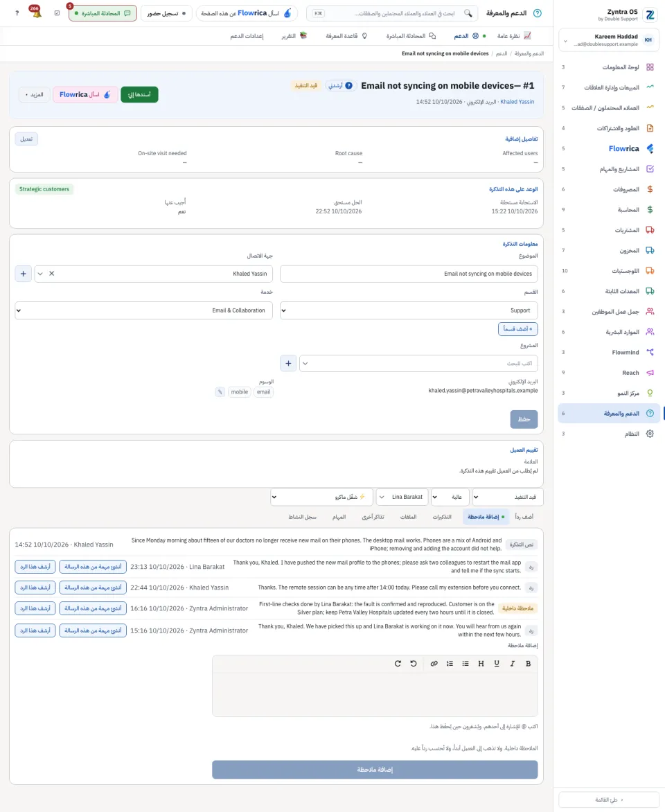The height and width of the screenshot is (812, 665).
Task: Toggle the تسجيل حضور check-in button
Action: 166,13
